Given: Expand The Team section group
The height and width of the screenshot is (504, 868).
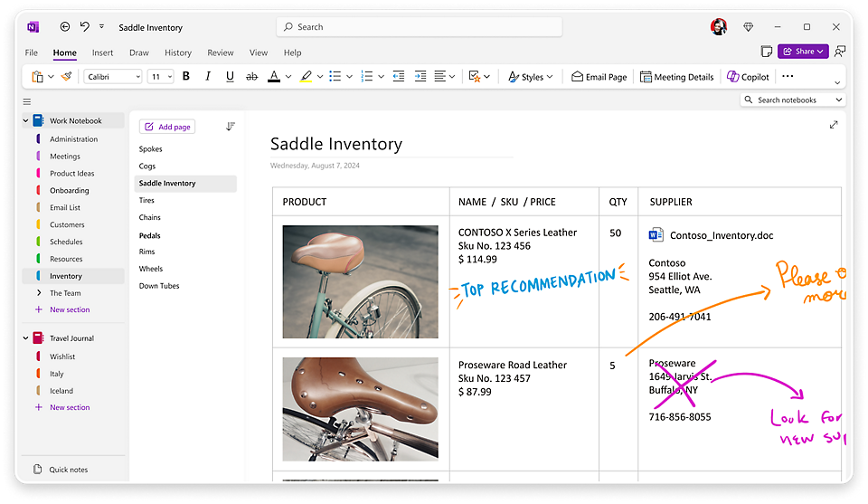Looking at the screenshot, I should 38,293.
